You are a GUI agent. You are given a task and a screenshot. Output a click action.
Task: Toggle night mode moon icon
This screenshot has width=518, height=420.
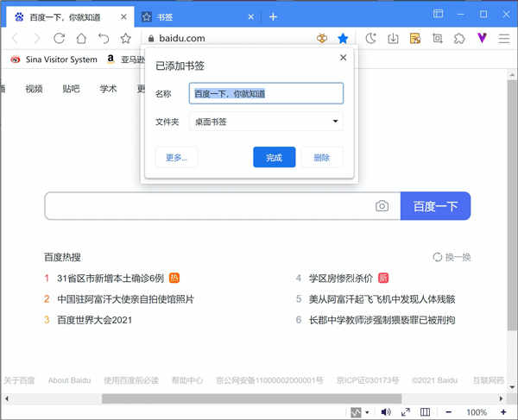(x=370, y=39)
